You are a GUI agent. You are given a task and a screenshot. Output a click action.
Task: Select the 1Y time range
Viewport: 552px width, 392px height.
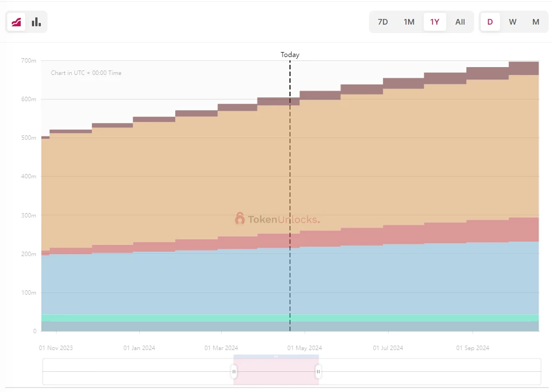point(434,22)
